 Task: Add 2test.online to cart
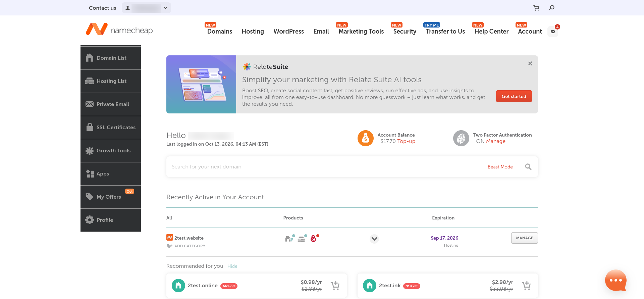tap(335, 286)
